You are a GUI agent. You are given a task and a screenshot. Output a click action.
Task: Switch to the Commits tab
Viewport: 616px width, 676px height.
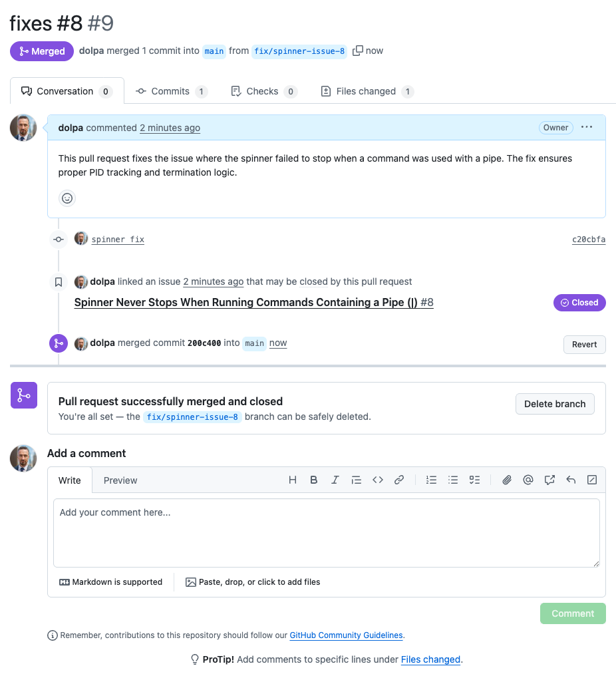point(170,91)
